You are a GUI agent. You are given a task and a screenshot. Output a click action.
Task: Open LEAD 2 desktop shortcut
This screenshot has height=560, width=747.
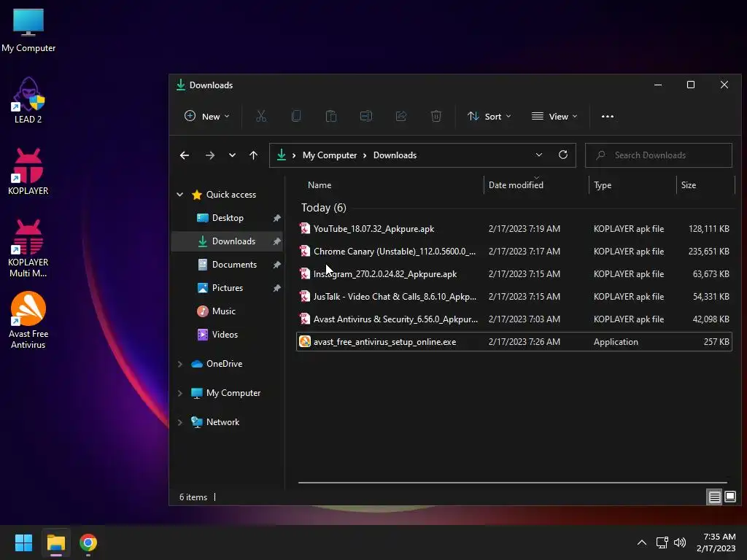coord(28,101)
